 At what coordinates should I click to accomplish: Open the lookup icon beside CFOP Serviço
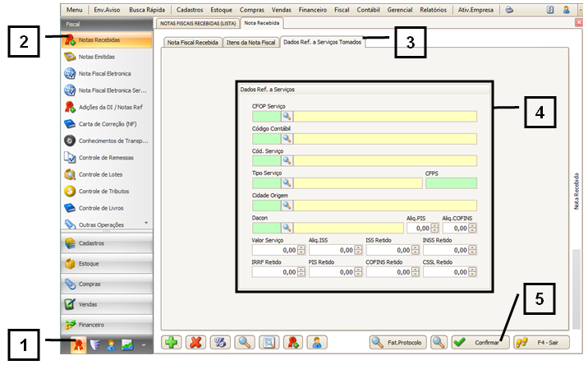pyautogui.click(x=287, y=117)
